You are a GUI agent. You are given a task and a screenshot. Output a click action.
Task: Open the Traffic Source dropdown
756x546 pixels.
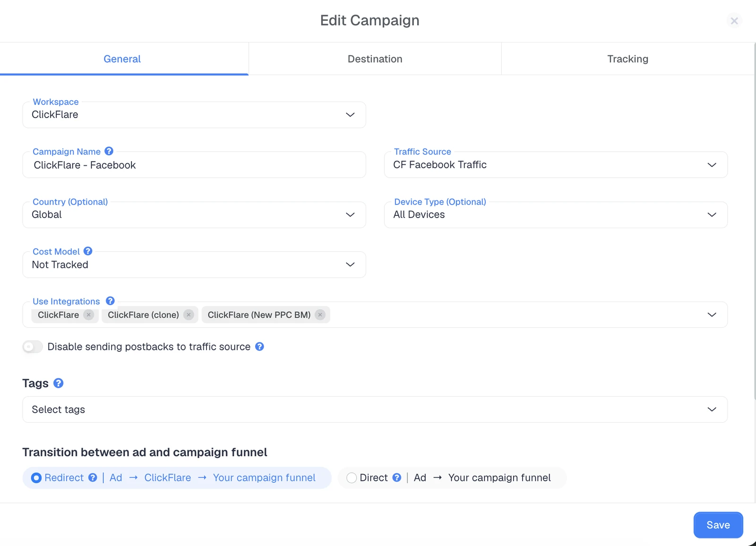(556, 165)
